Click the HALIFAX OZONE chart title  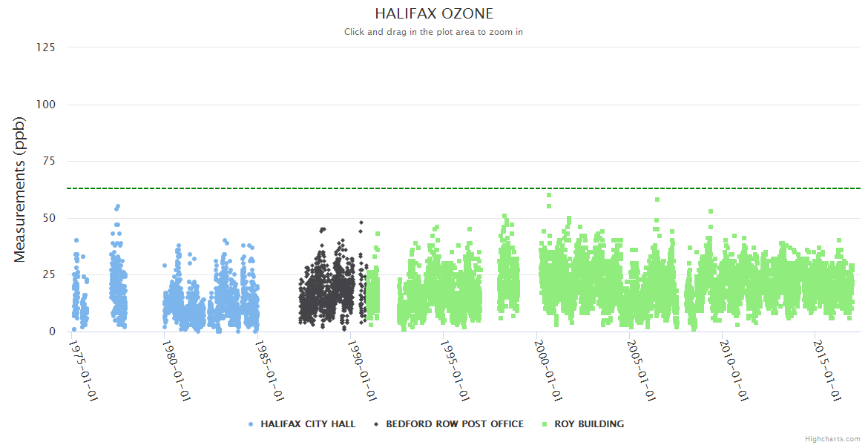[x=433, y=14]
